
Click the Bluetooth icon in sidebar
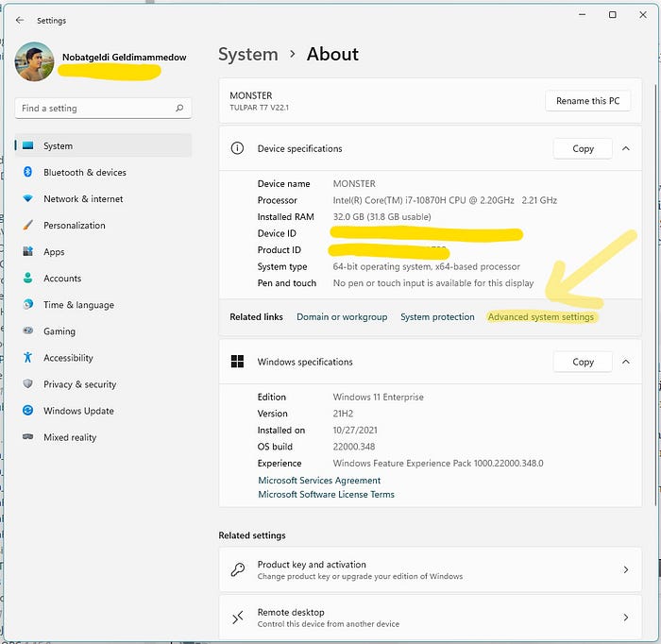click(x=27, y=172)
